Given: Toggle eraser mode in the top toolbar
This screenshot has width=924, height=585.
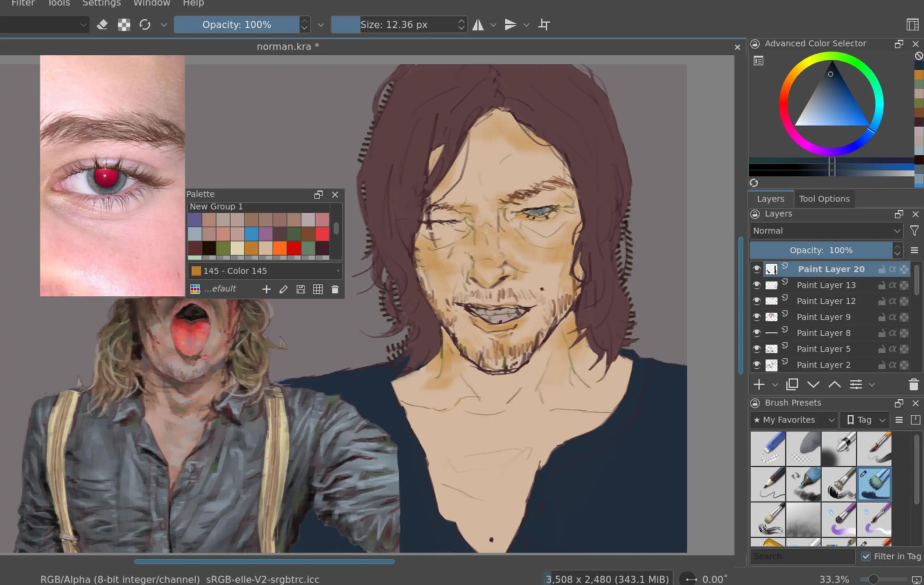Looking at the screenshot, I should click(102, 24).
